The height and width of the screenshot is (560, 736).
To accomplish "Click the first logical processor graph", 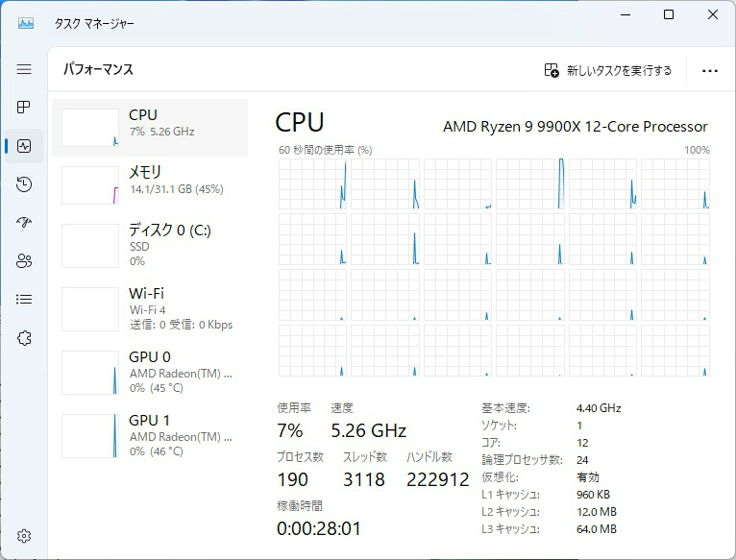I will (312, 184).
